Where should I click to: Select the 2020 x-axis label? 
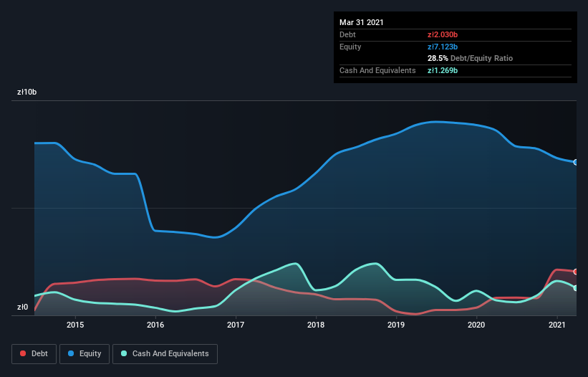(x=476, y=325)
